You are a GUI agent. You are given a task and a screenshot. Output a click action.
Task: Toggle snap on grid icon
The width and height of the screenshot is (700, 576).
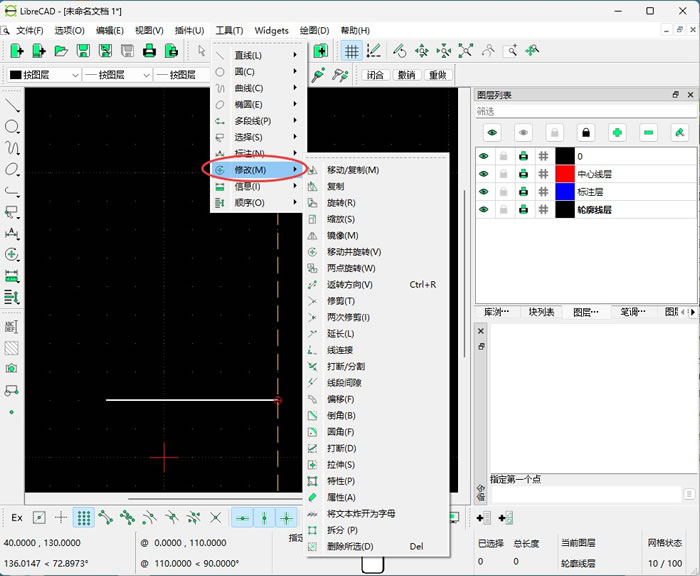(83, 518)
